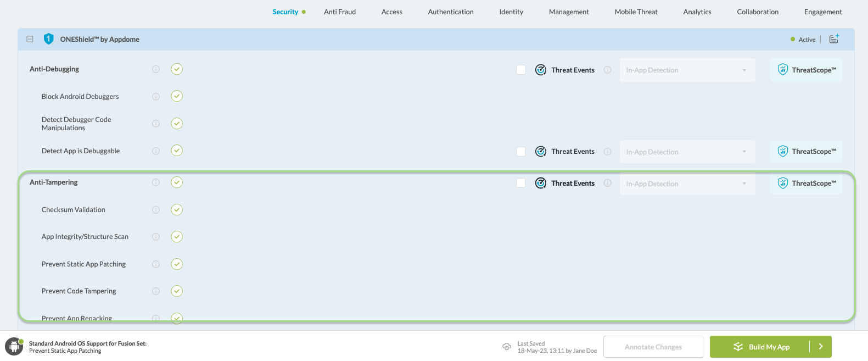Screen dimensions: 868x361
Task: Switch to the Anti Fraud tab
Action: [x=340, y=12]
